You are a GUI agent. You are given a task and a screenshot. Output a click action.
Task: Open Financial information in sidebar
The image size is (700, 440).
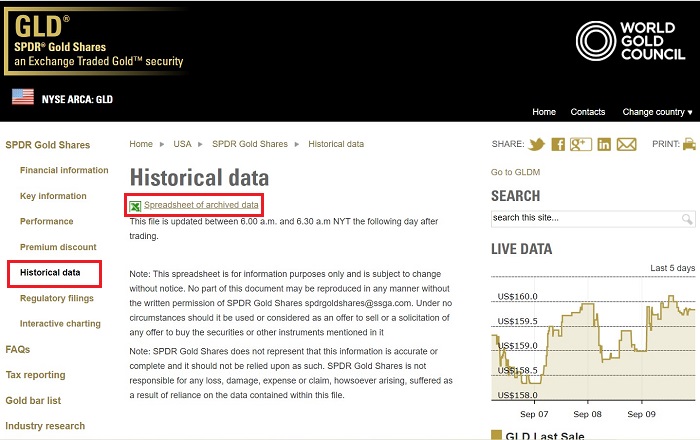point(64,170)
